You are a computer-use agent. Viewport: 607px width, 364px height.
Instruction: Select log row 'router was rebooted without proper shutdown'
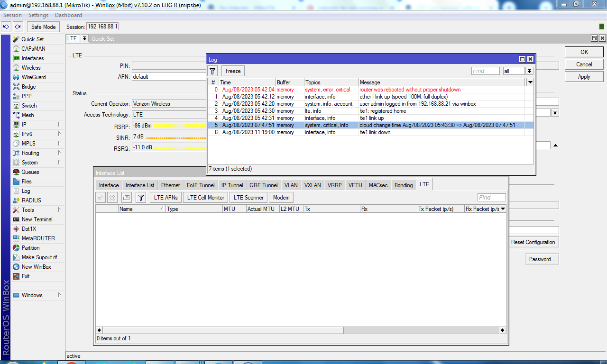coord(370,90)
